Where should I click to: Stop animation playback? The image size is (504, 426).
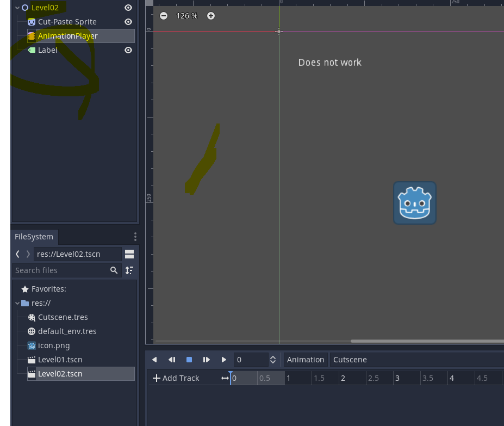tap(189, 359)
